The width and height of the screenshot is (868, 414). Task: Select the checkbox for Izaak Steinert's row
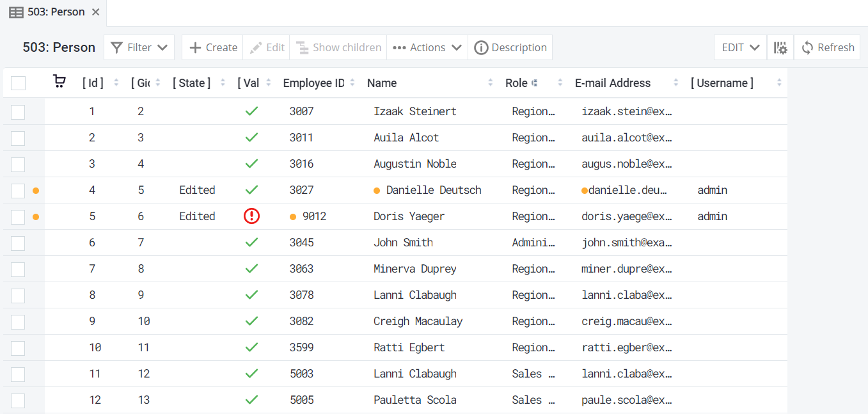pyautogui.click(x=18, y=112)
